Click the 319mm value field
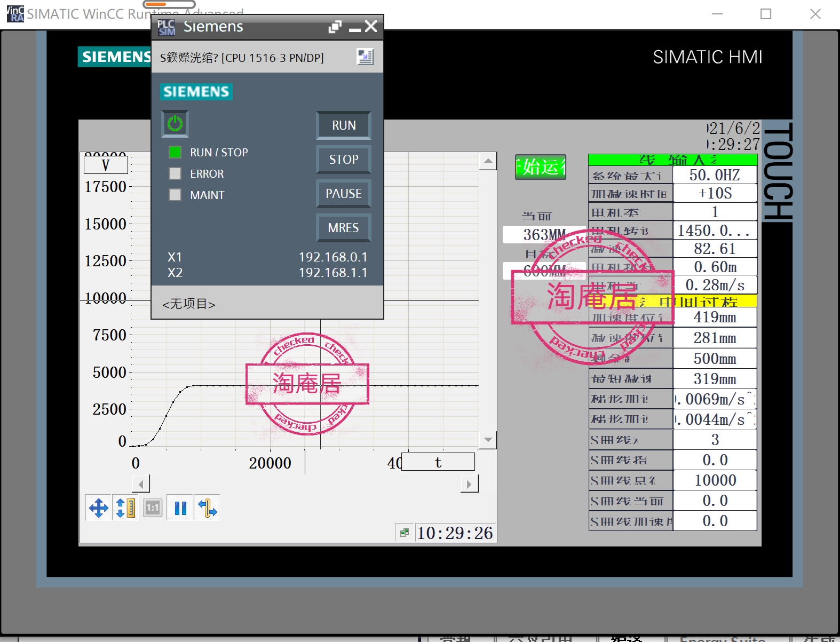 point(715,378)
